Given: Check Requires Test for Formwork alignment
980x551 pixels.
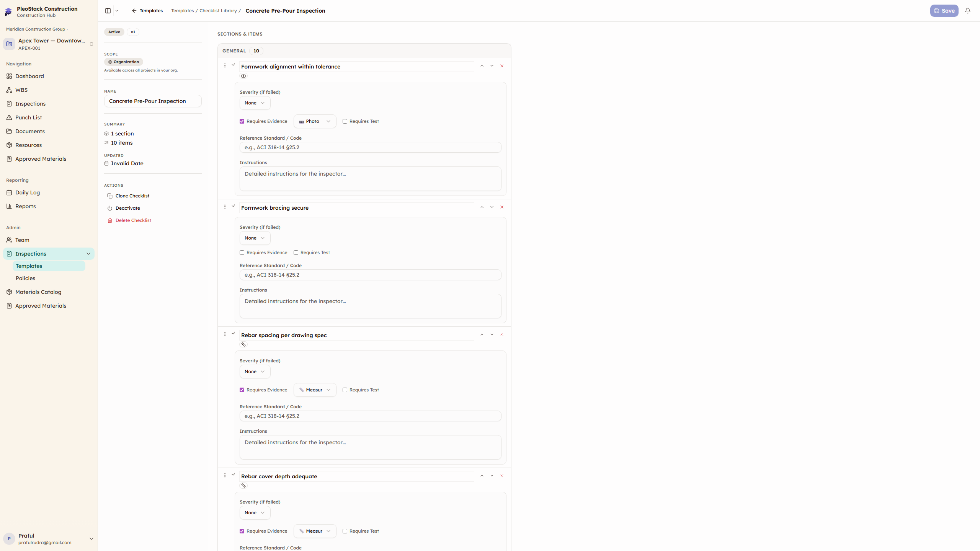Looking at the screenshot, I should tap(345, 121).
